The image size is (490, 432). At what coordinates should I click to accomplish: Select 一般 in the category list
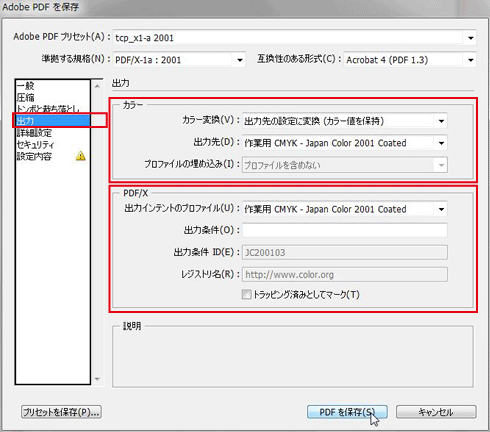[x=25, y=86]
